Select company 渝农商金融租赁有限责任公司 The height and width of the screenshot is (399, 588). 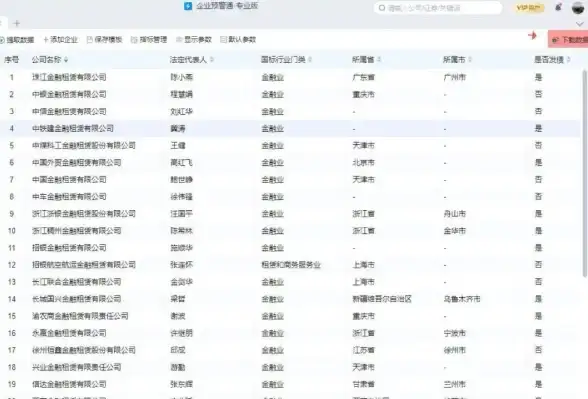click(80, 316)
